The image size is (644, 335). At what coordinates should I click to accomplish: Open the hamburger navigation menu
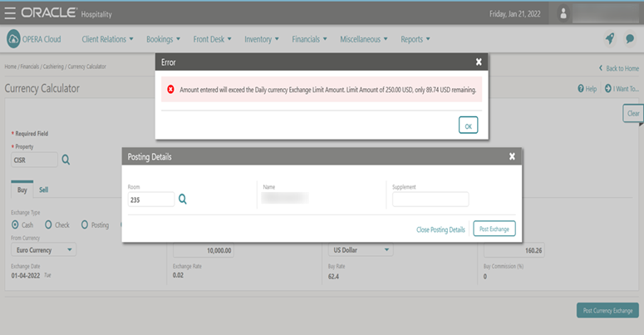coord(10,13)
